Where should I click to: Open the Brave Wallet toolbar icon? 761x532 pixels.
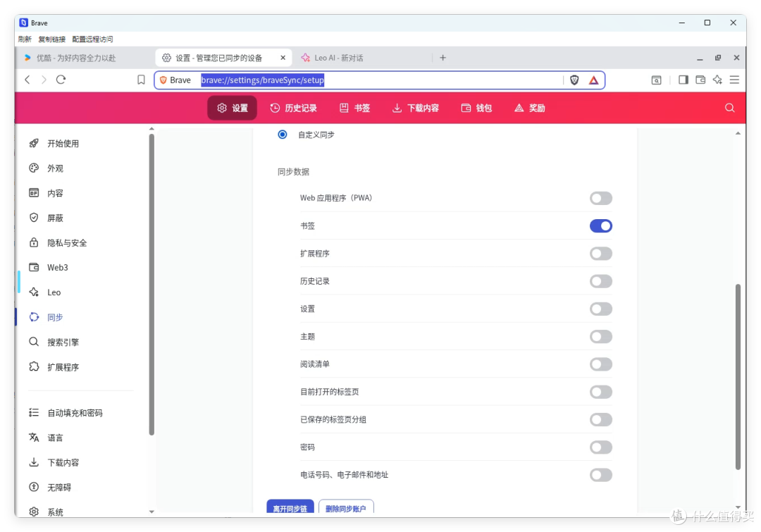point(700,80)
